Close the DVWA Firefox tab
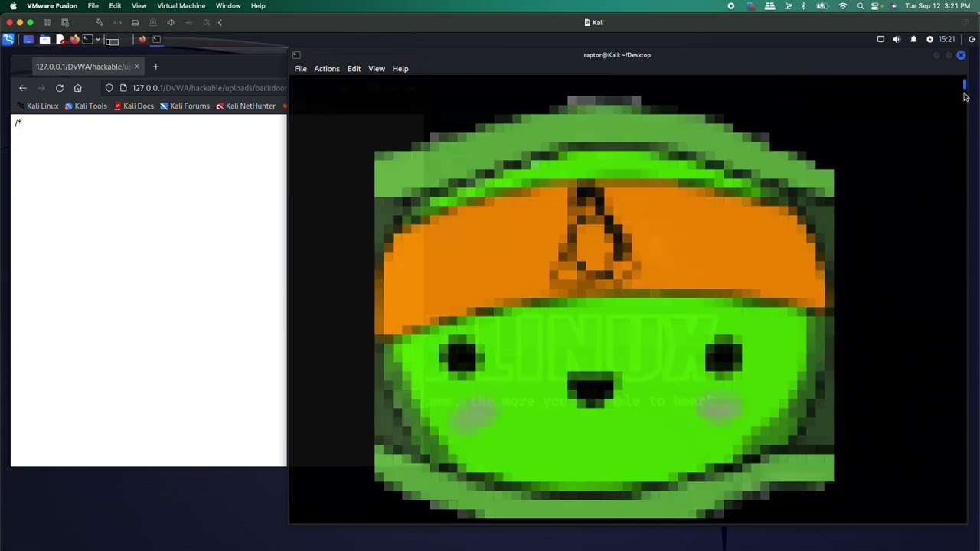Screen dimensions: 980x551 tap(136, 67)
